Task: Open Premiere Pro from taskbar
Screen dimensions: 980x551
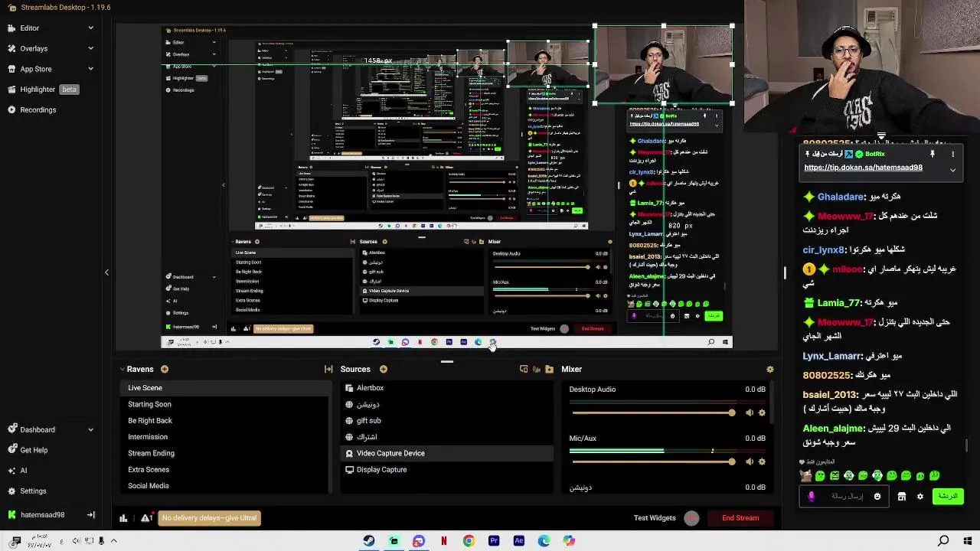Action: pos(494,541)
